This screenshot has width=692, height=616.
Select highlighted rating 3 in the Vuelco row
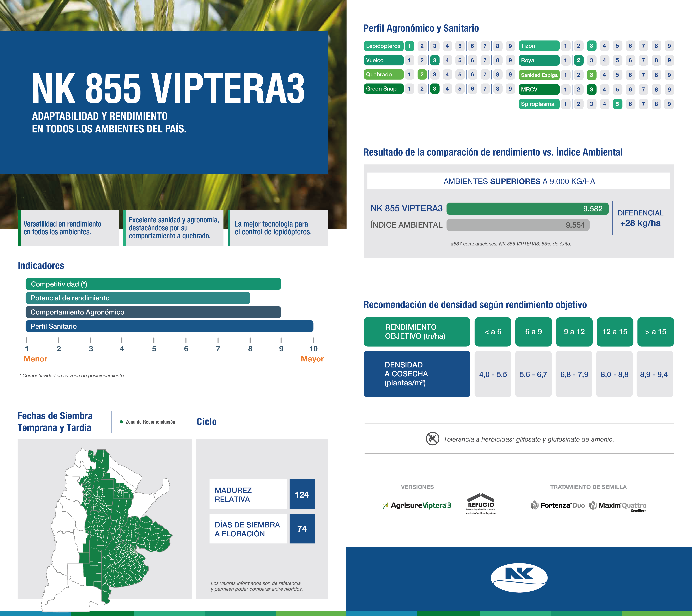434,60
